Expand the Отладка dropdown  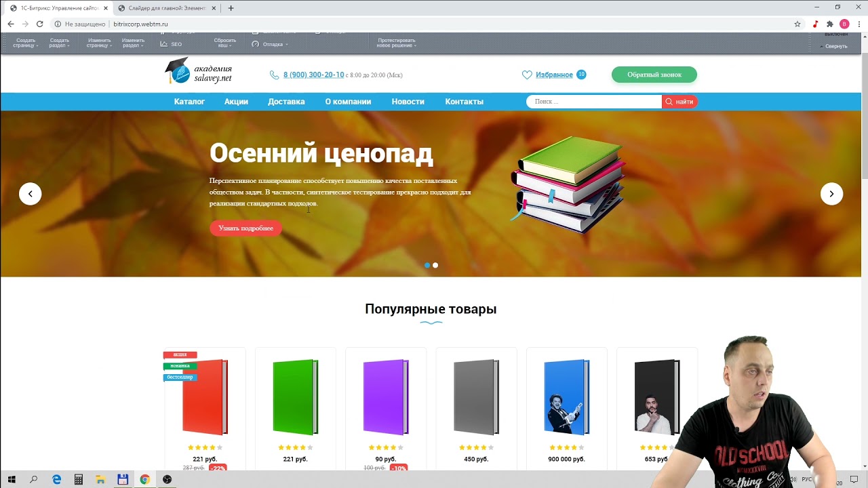pyautogui.click(x=270, y=44)
